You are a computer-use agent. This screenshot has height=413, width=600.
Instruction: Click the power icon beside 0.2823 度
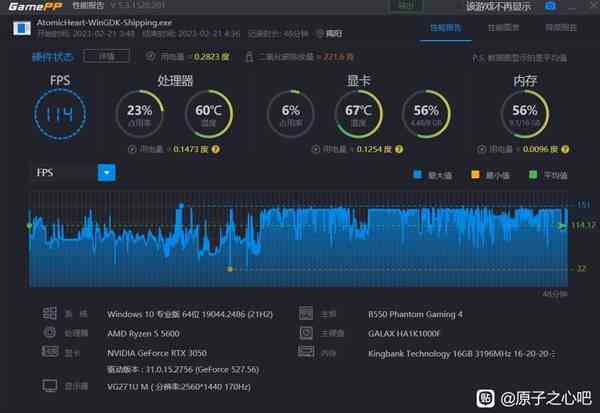click(150, 56)
